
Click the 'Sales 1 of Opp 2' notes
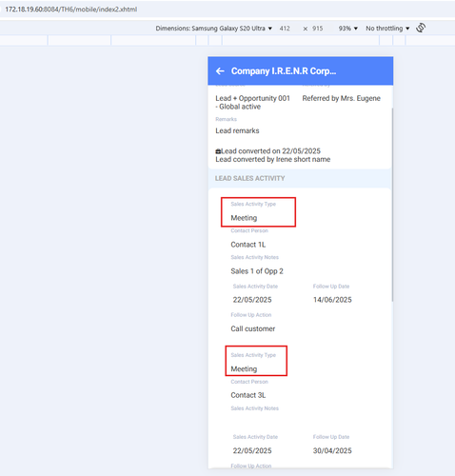coord(257,271)
